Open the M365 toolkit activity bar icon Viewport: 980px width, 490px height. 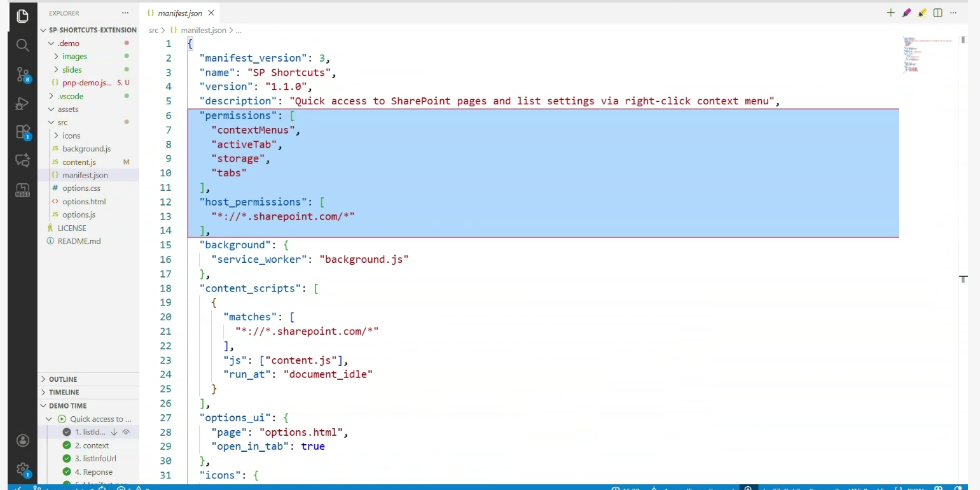22,190
